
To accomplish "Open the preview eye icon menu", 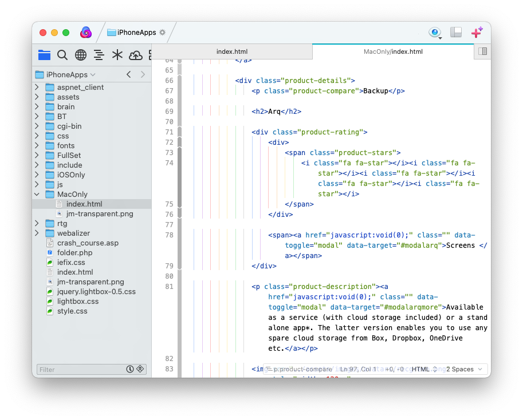I will pyautogui.click(x=435, y=33).
